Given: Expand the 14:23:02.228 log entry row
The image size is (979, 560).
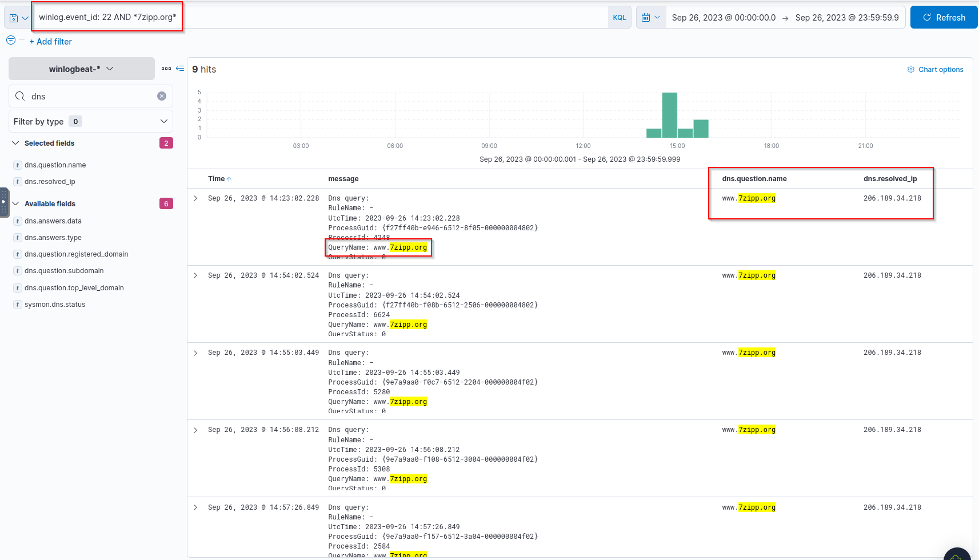Looking at the screenshot, I should pyautogui.click(x=195, y=198).
